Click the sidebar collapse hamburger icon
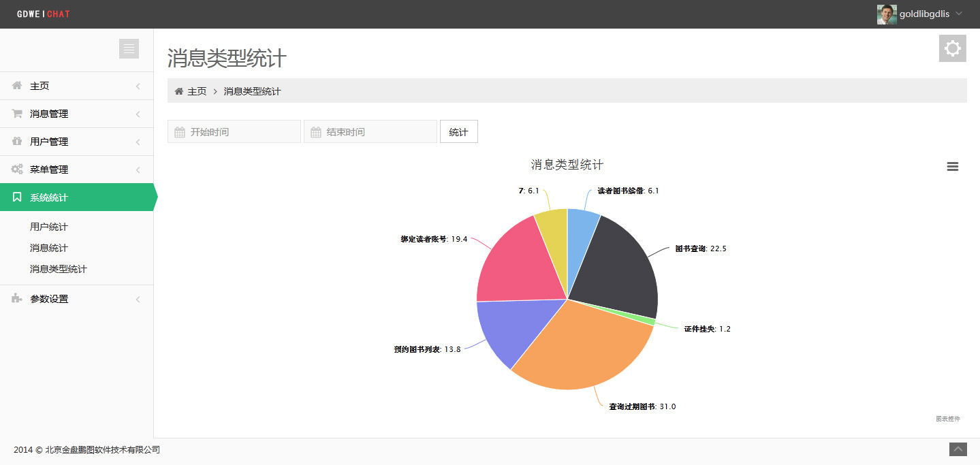 tap(129, 49)
